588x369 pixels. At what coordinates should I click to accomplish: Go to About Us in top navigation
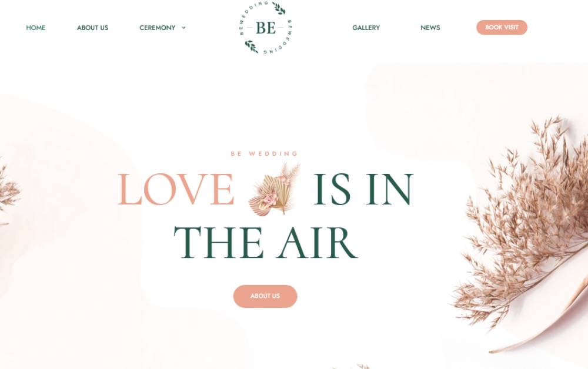click(92, 28)
